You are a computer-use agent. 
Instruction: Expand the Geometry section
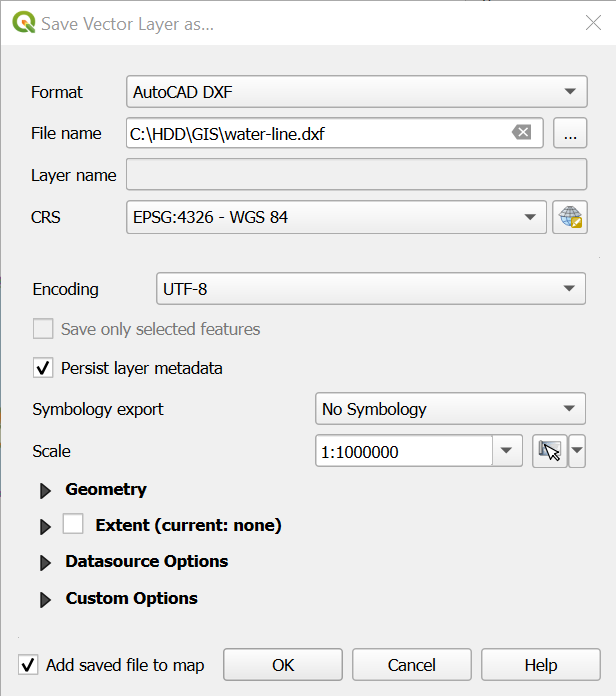pyautogui.click(x=45, y=490)
